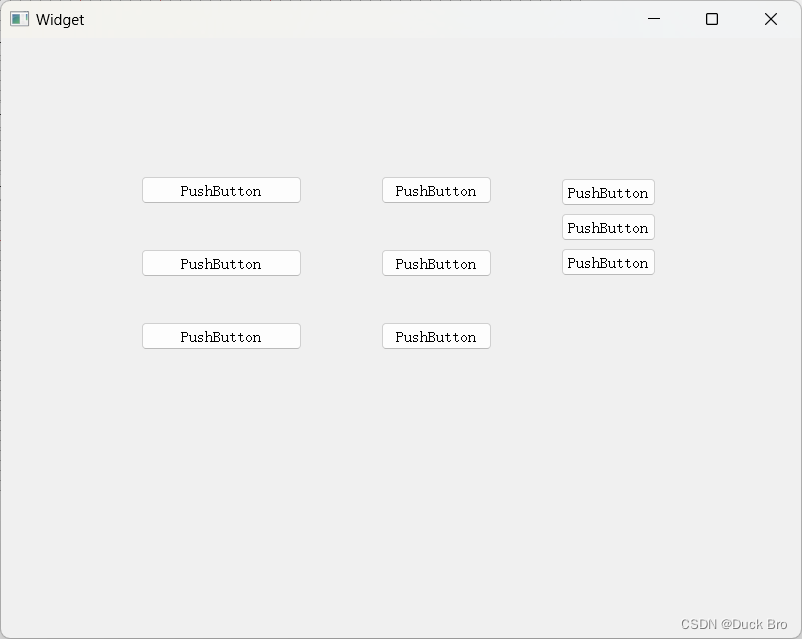The height and width of the screenshot is (639, 802).
Task: Click the title bar of the Widget window
Action: [350, 19]
